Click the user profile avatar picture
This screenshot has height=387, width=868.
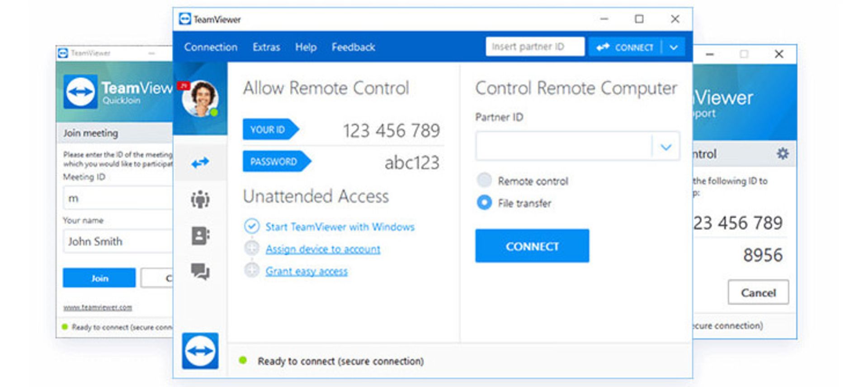tap(200, 98)
